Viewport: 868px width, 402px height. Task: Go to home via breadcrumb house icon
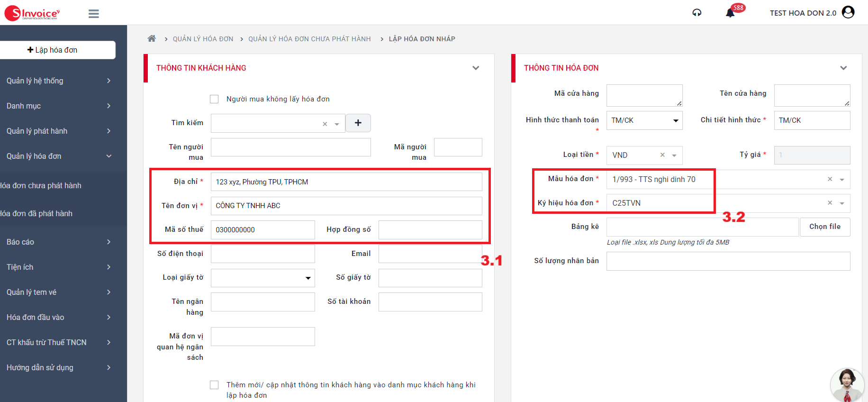pyautogui.click(x=152, y=38)
